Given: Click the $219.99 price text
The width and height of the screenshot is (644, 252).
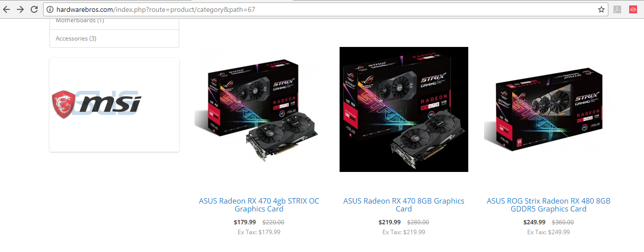Looking at the screenshot, I should pyautogui.click(x=390, y=222).
